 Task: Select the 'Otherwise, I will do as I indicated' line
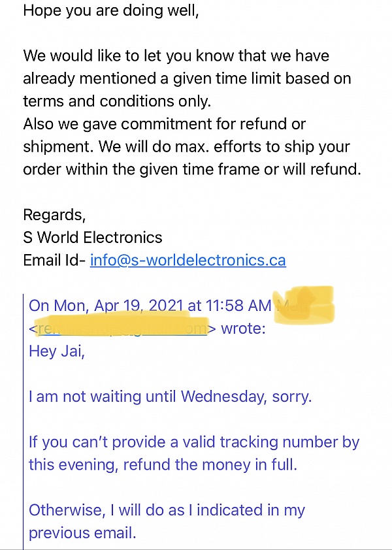(167, 510)
